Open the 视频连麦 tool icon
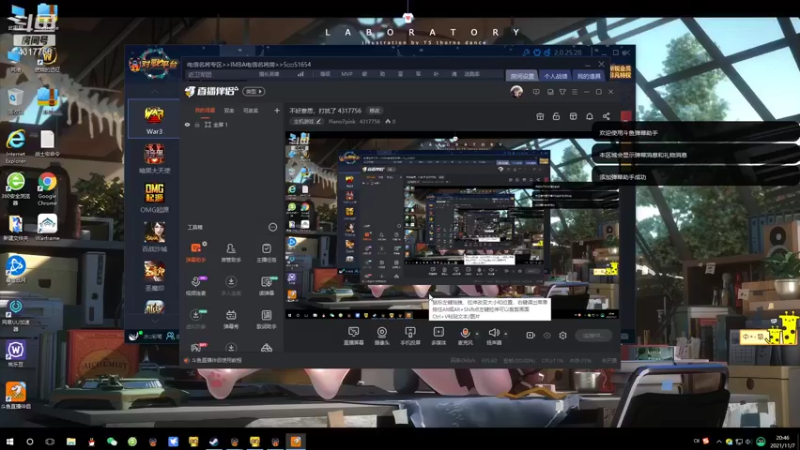800x450 pixels. (x=195, y=286)
